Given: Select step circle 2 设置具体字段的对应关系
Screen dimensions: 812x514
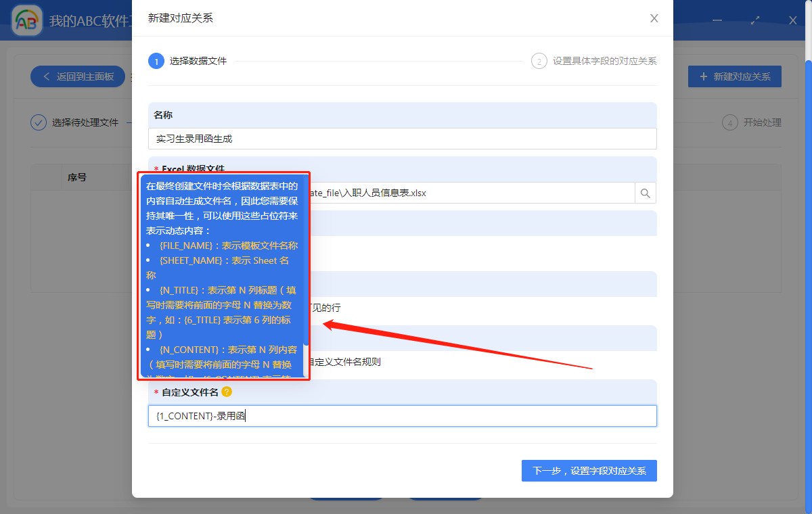Looking at the screenshot, I should pos(539,60).
